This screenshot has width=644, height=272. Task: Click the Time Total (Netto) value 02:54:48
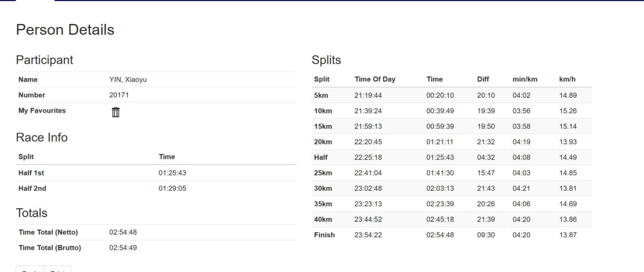123,232
